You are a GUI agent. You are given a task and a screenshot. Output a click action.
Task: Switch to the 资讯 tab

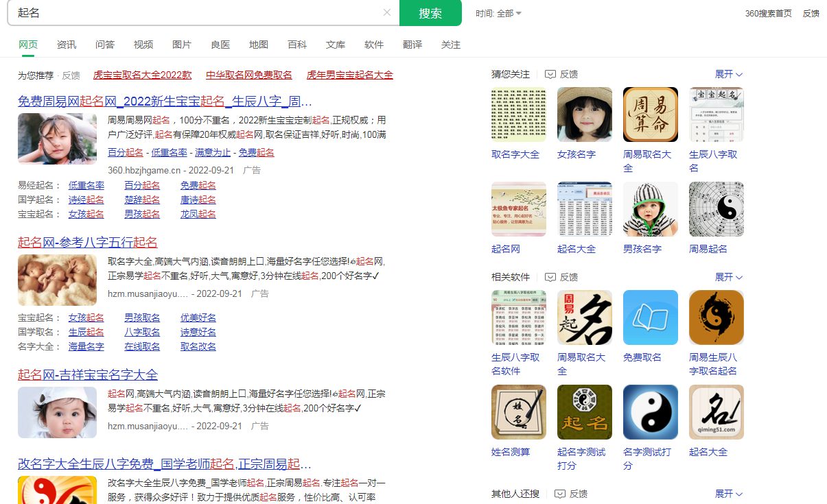(x=67, y=45)
